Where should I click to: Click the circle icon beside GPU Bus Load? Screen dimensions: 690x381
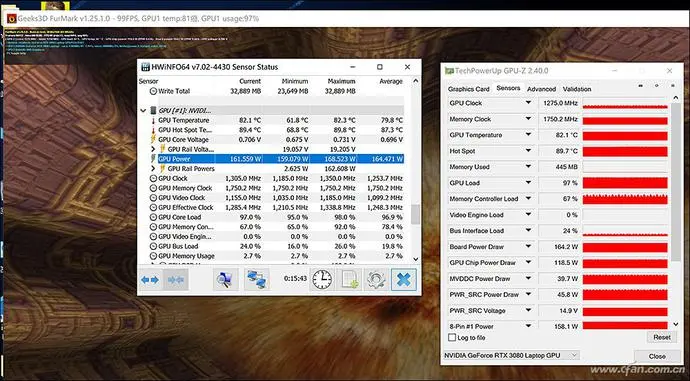click(153, 246)
